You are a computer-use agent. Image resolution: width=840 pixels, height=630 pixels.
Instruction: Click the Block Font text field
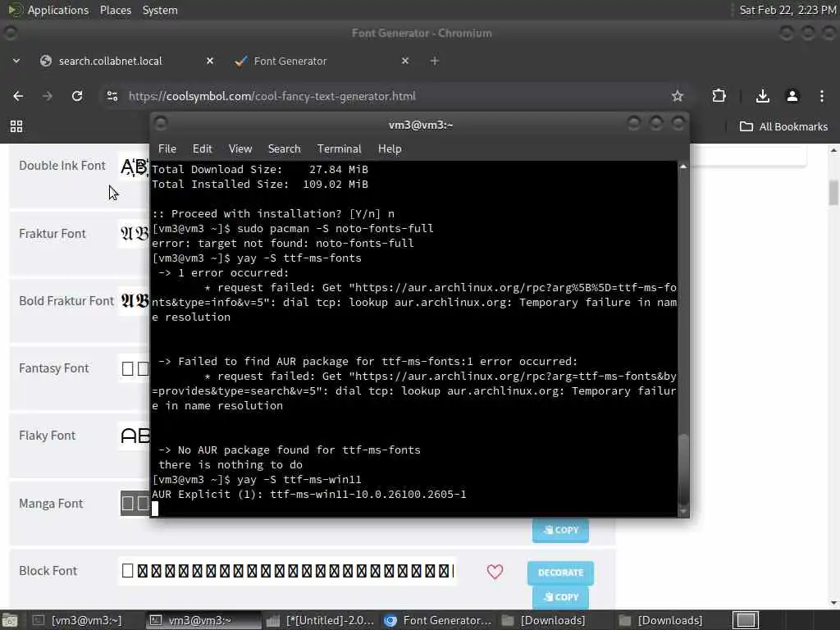pyautogui.click(x=287, y=571)
